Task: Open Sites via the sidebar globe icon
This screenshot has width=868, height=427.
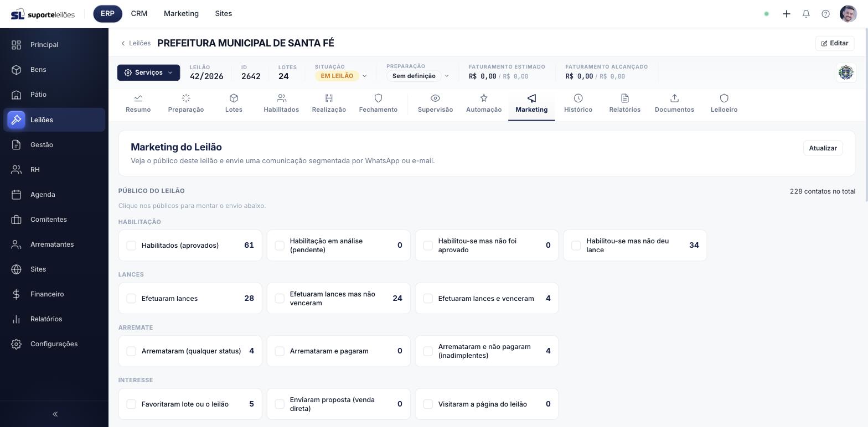Action: tap(17, 269)
